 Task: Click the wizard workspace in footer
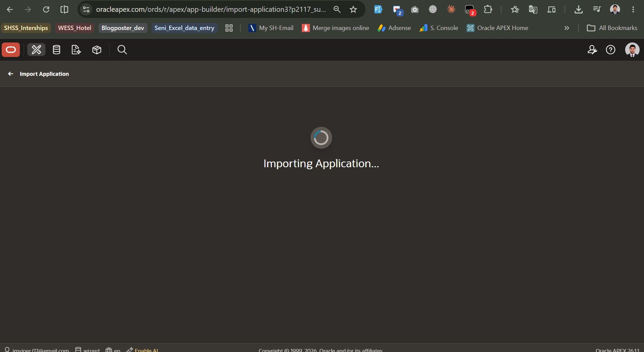tap(88, 350)
